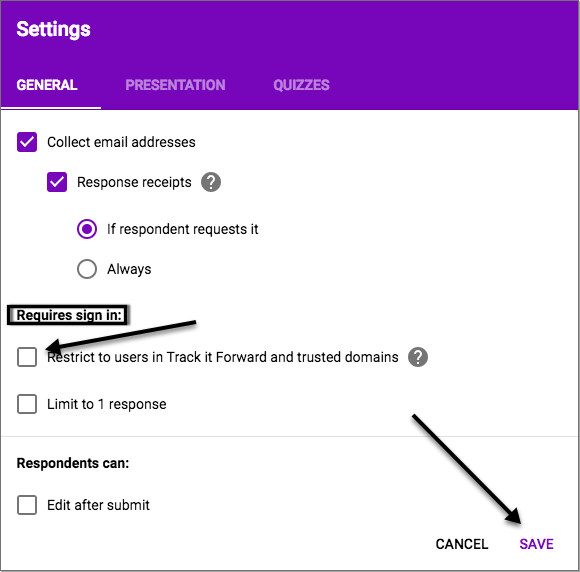Viewport: 580px width, 572px height.
Task: Check the Limit to 1 response box
Action: pos(27,404)
